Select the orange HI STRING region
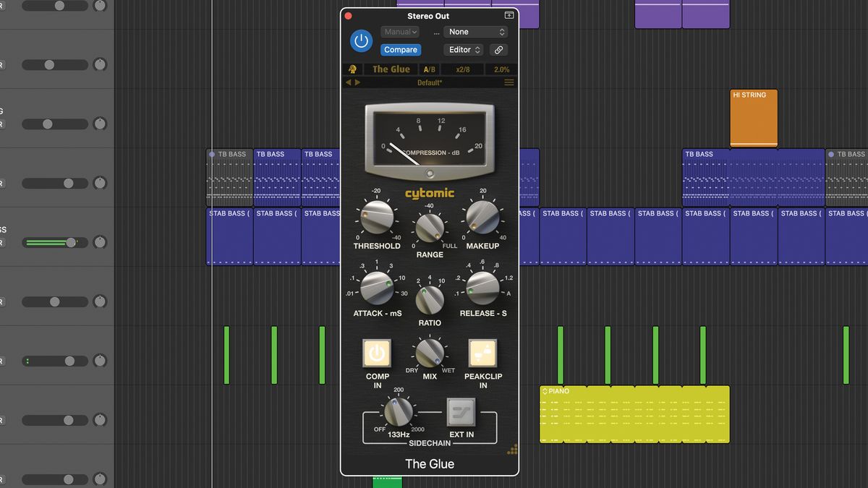 (754, 119)
